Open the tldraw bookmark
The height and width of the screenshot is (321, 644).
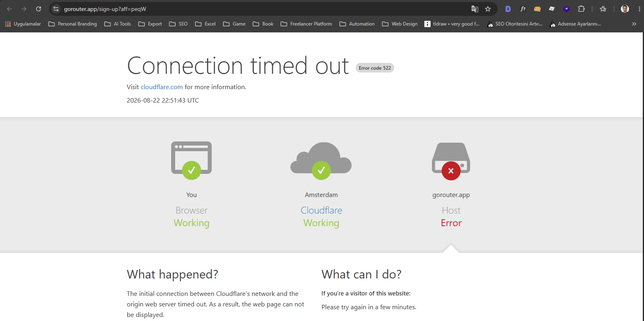coord(452,24)
